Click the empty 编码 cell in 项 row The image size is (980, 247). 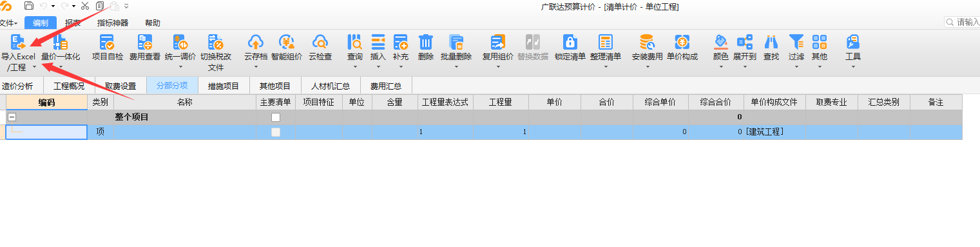[46, 132]
